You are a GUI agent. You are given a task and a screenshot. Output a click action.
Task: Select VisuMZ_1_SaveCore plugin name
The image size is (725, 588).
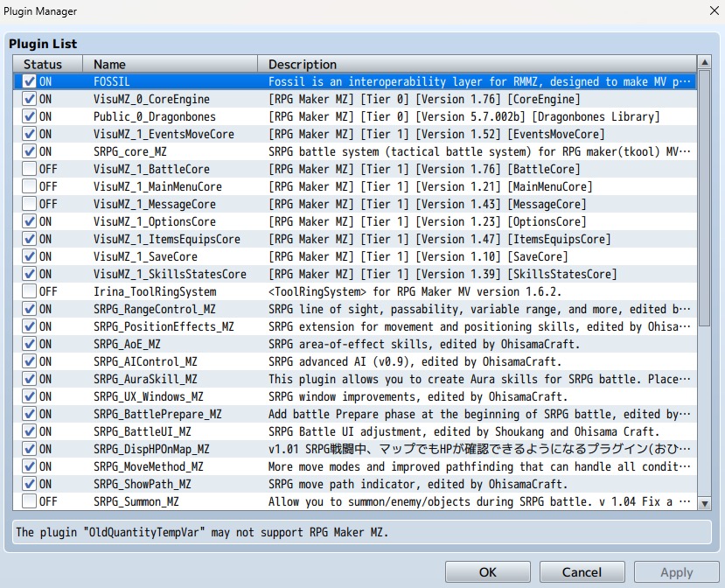click(145, 256)
